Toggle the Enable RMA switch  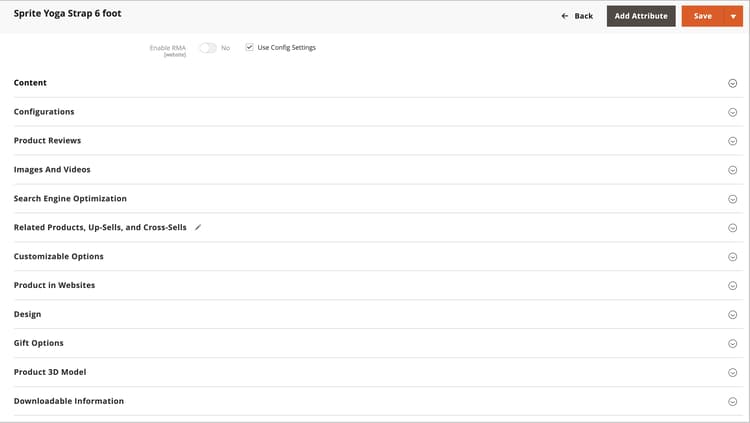click(208, 48)
